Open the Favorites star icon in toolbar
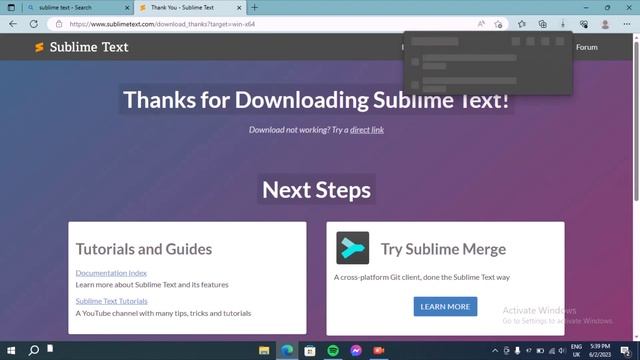This screenshot has height=360, width=640. pos(522,24)
